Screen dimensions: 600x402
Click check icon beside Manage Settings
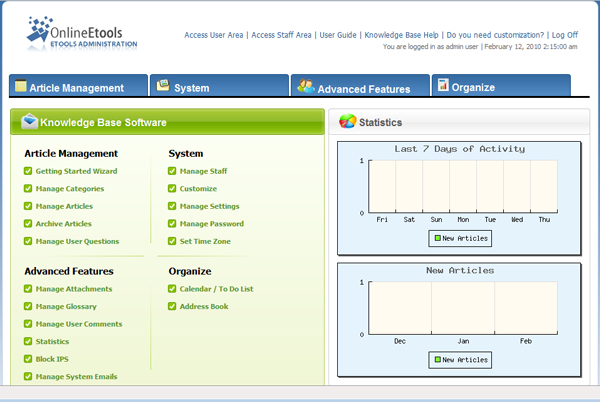[x=172, y=206]
